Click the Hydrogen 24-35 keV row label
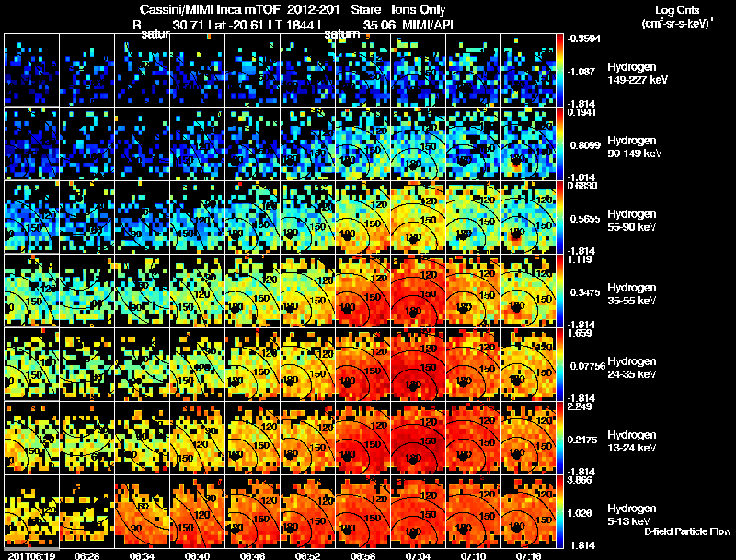Viewport: 736px width, 560px height. 632,368
